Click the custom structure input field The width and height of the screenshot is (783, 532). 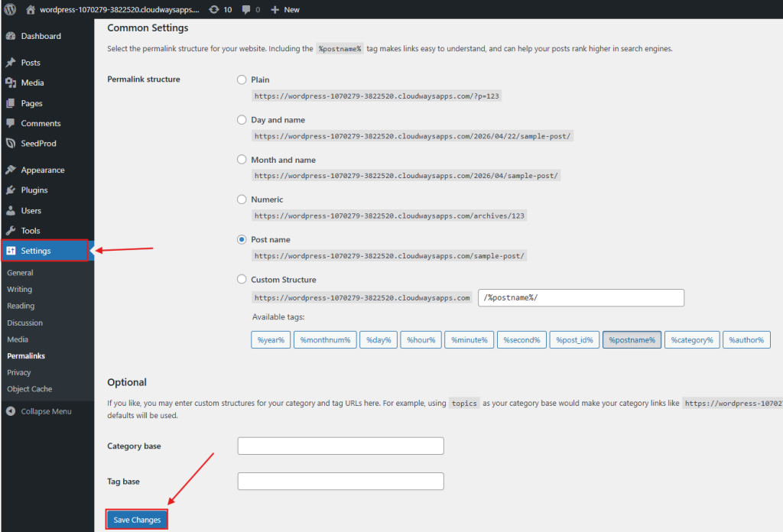pyautogui.click(x=581, y=298)
